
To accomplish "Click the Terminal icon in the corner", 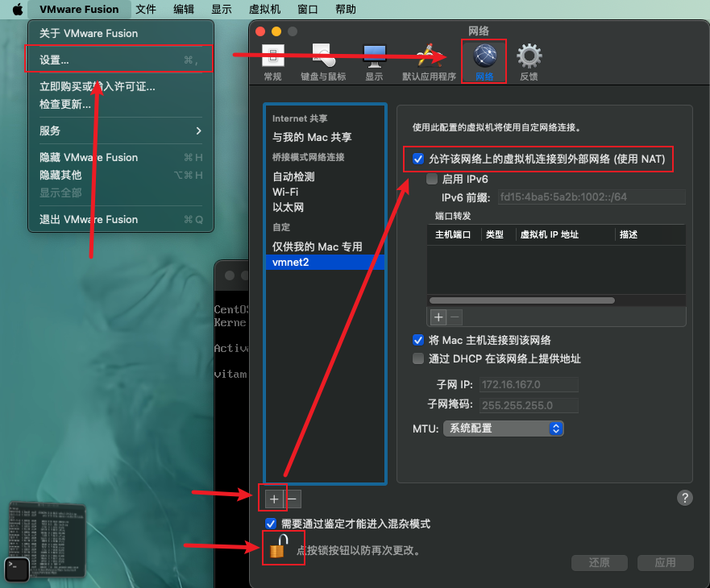I will pyautogui.click(x=17, y=569).
